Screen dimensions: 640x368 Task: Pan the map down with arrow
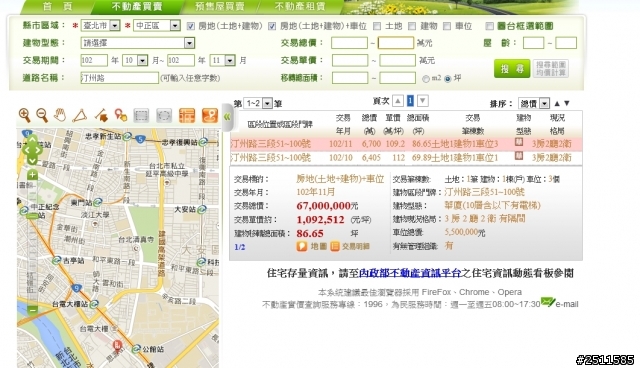click(32, 160)
